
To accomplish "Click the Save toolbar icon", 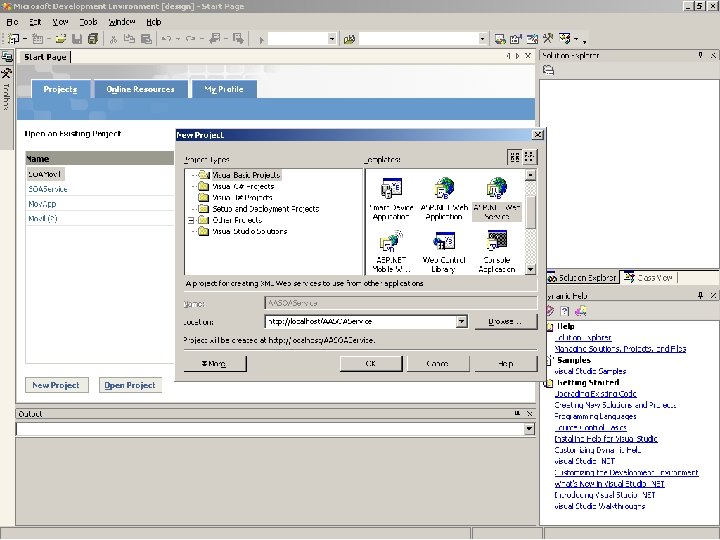I will tap(77, 39).
